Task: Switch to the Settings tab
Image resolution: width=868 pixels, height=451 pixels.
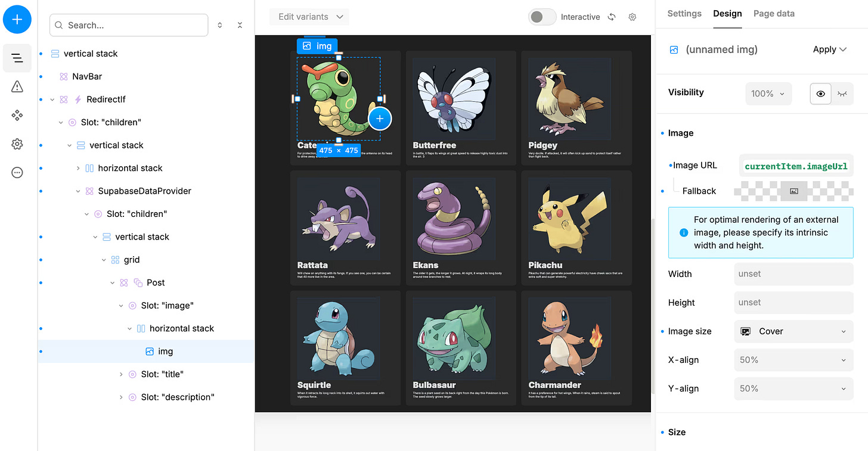Action: click(684, 14)
